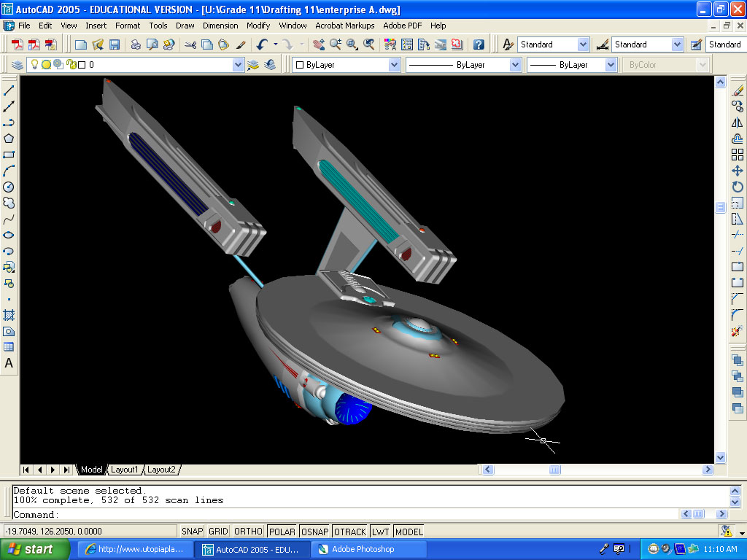Open the Dimension menu
The image size is (747, 560).
[x=220, y=26]
